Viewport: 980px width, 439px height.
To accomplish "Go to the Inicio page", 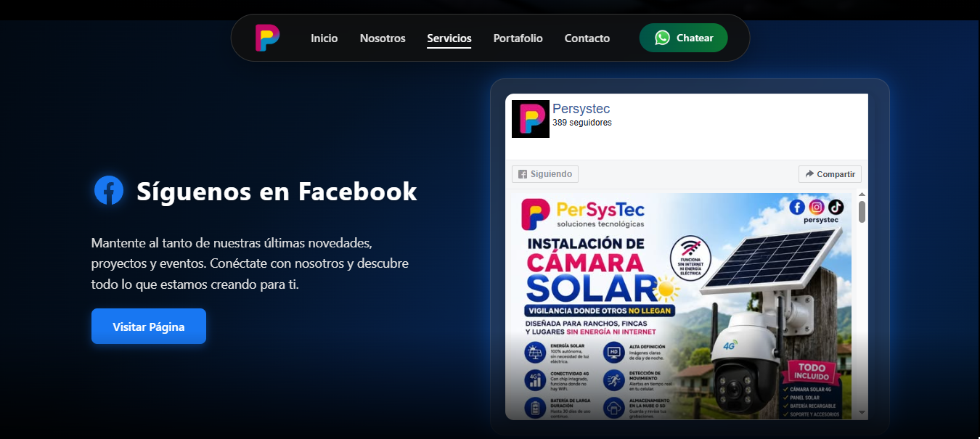I will 324,38.
